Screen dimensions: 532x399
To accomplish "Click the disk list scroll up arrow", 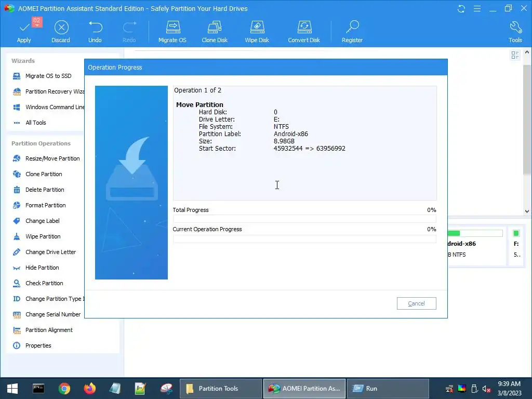I will 527,52.
